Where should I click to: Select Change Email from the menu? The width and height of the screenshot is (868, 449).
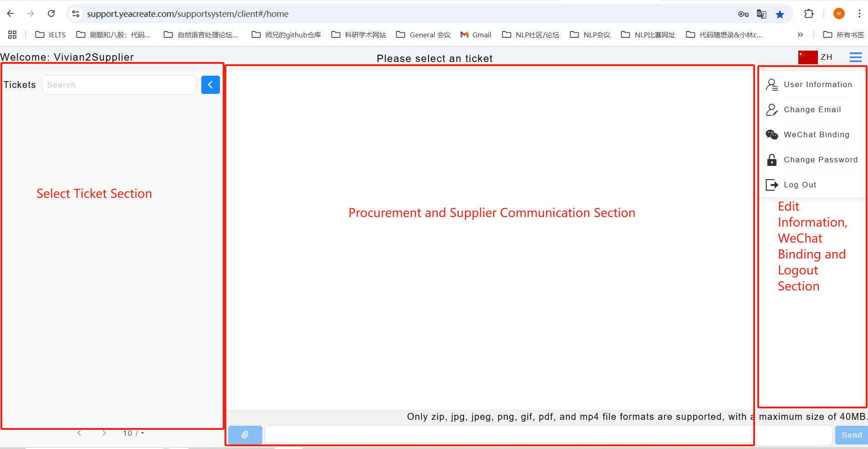coord(812,110)
